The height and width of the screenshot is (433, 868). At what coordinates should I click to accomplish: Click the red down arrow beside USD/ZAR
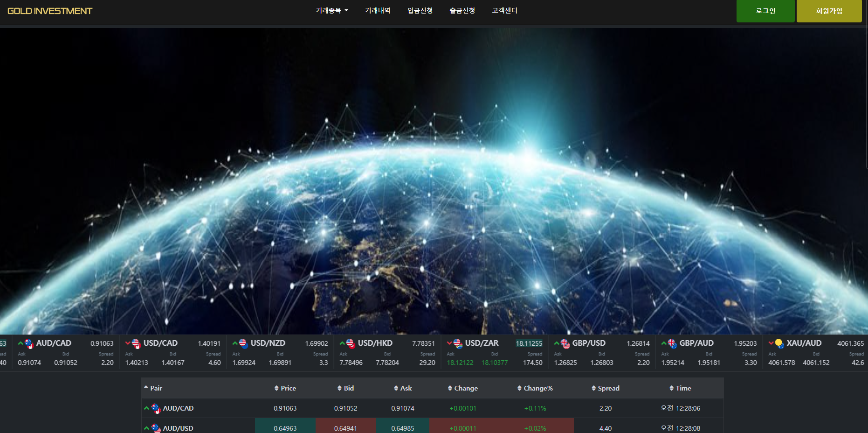[x=449, y=343]
